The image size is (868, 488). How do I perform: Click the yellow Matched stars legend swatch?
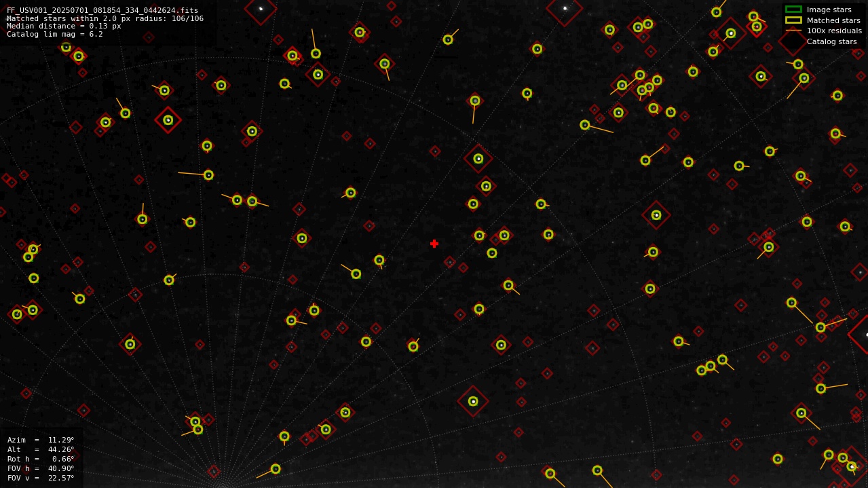coord(793,20)
